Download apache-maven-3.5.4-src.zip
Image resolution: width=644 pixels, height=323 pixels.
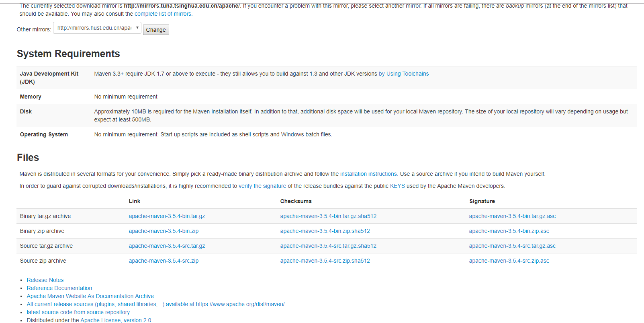coord(164,261)
